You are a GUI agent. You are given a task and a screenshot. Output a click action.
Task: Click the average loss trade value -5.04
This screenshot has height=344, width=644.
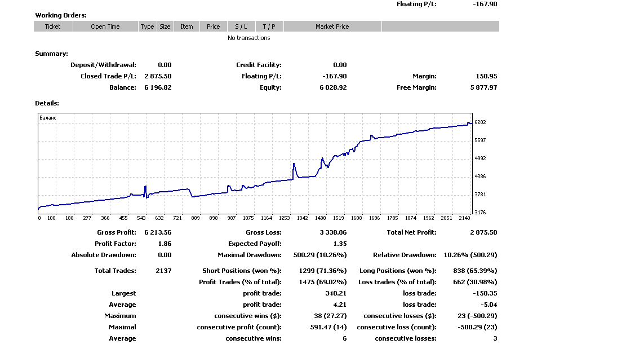pyautogui.click(x=488, y=305)
